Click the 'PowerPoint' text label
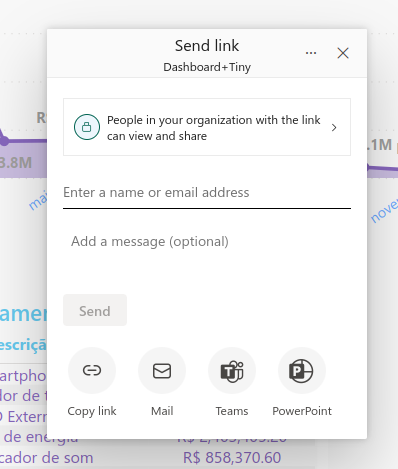This screenshot has width=398, height=469. coord(302,411)
